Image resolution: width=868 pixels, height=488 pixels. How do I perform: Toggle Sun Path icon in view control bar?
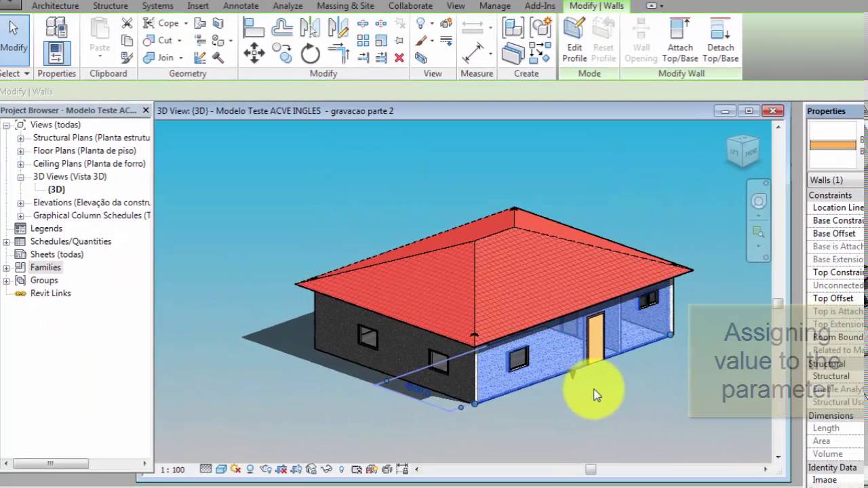pyautogui.click(x=235, y=469)
